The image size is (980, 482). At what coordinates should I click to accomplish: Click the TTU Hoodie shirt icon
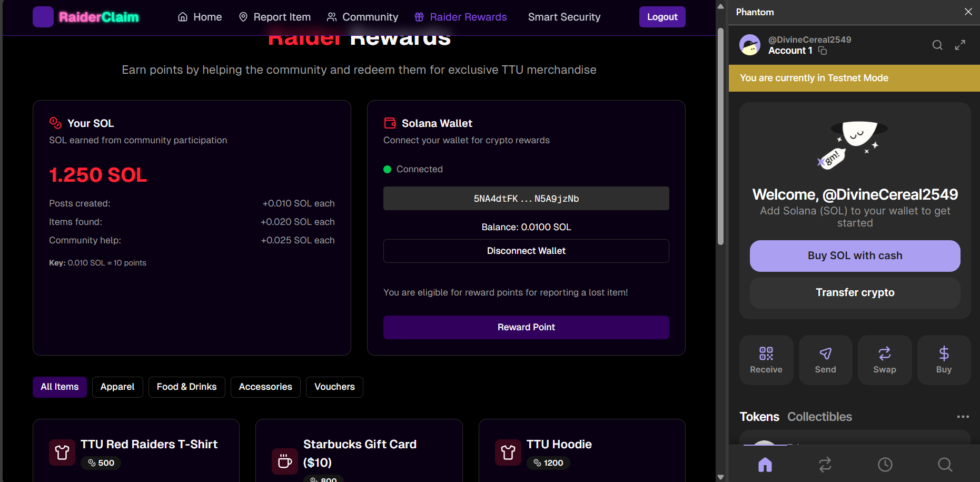coord(508,453)
